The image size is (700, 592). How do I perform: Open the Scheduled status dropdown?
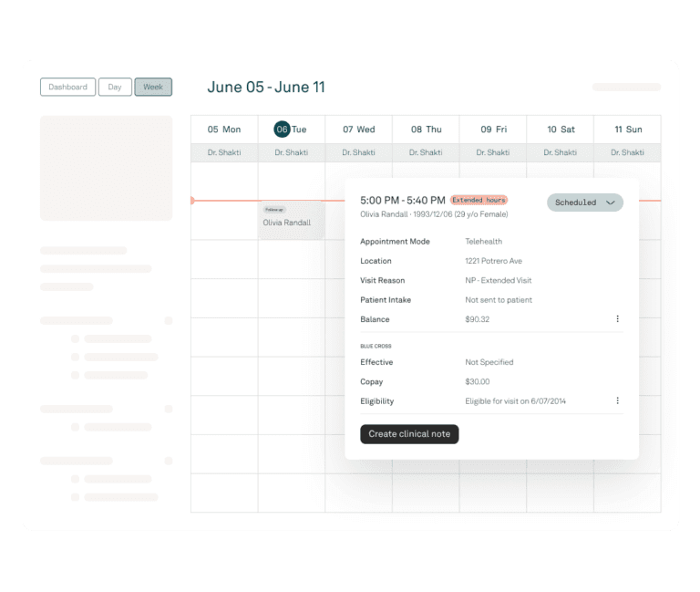(584, 203)
